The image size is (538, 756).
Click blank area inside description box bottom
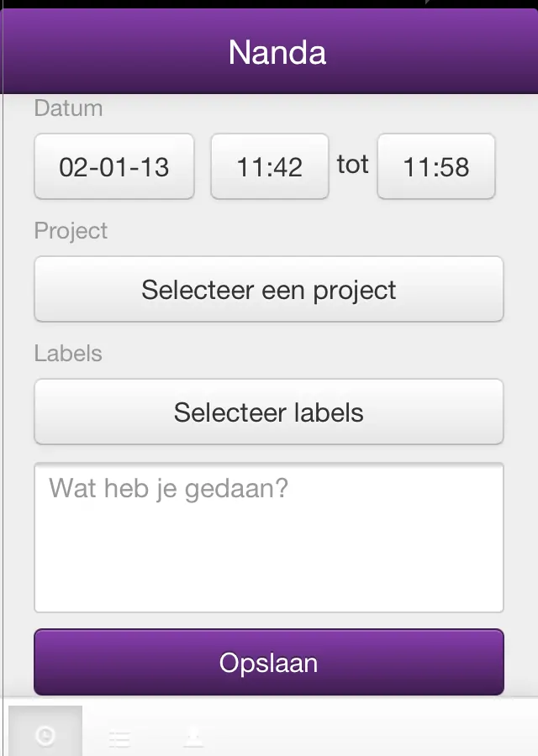[269, 579]
